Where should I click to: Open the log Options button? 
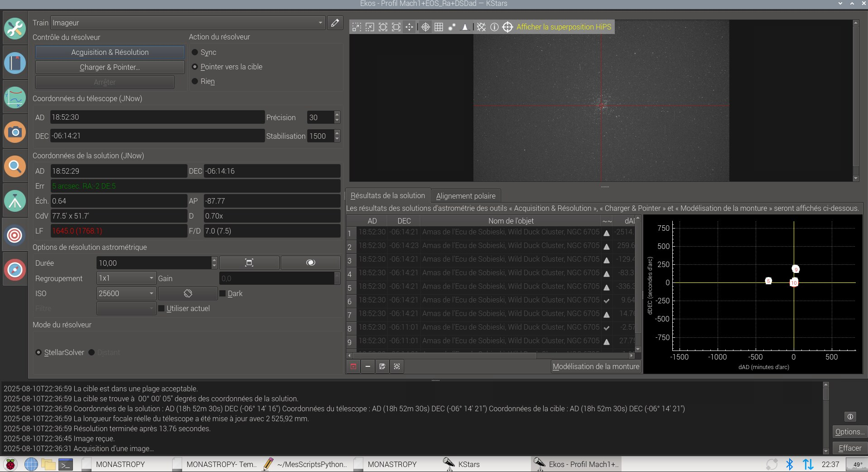pos(850,432)
